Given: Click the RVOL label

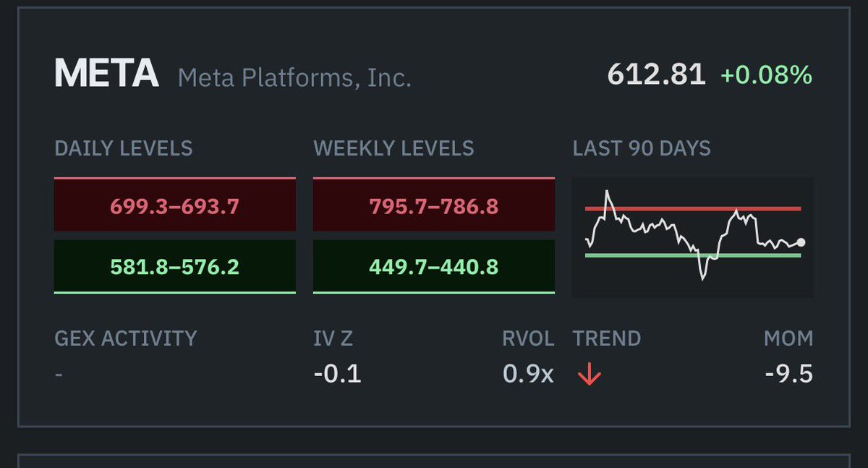Looking at the screenshot, I should point(529,338).
